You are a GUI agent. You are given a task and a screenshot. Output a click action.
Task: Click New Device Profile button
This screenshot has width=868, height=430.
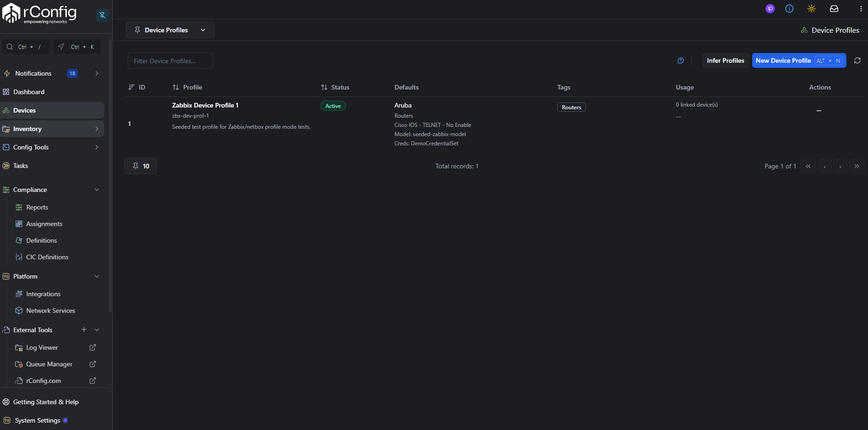pos(799,60)
